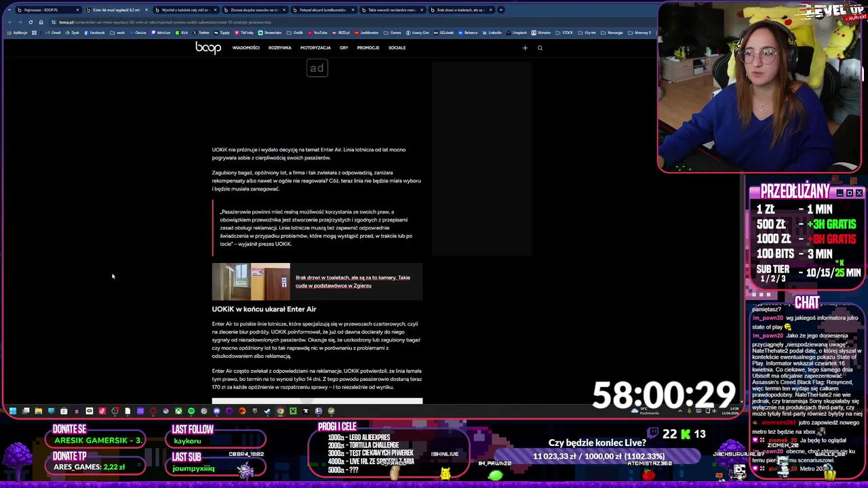
Task: Open the Minecraft creeper icon on taskbar
Action: pos(293,411)
